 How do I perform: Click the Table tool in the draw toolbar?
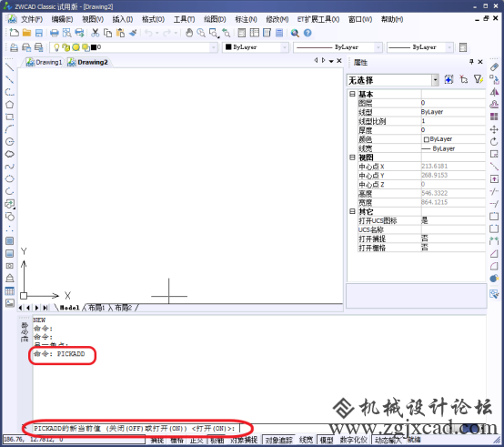[10, 291]
